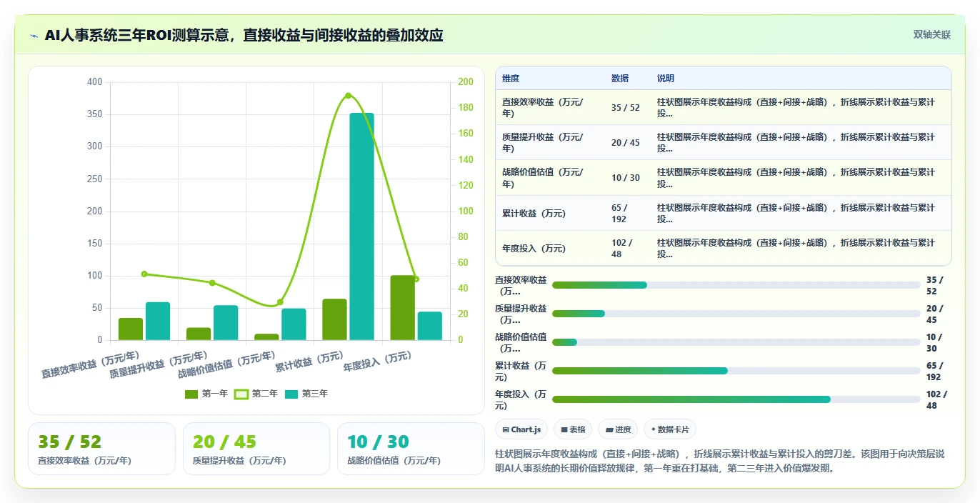Select the 表格 chip

coord(573,429)
